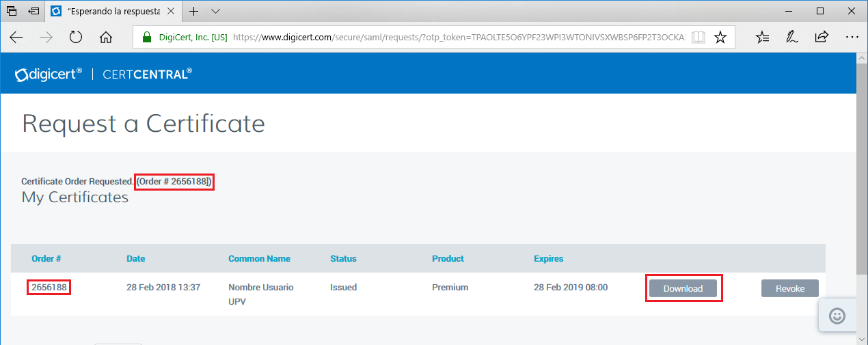Download the issued certificate
868x345 pixels.
[683, 288]
